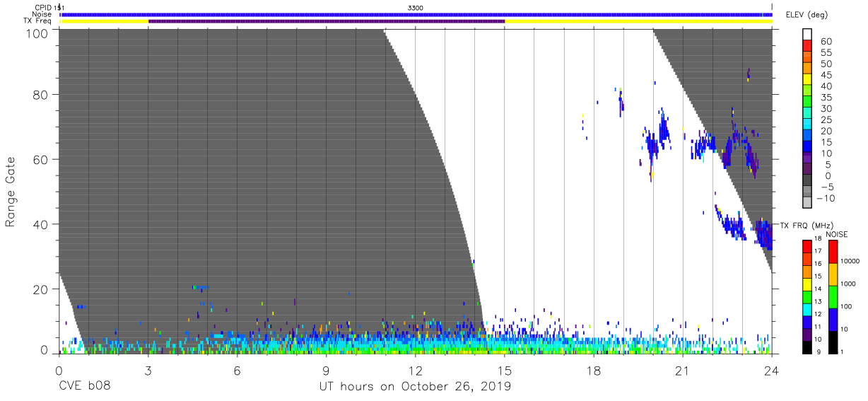
Task: Click the "3" tick on the UT hours axis
Action: coord(148,371)
